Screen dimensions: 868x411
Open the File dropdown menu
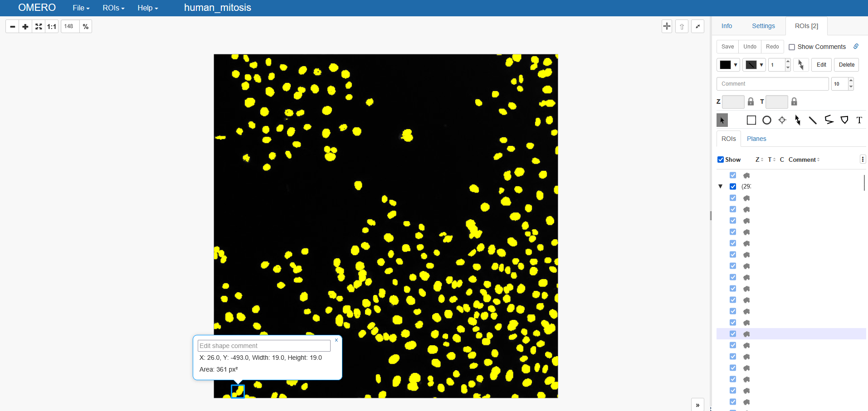point(81,8)
